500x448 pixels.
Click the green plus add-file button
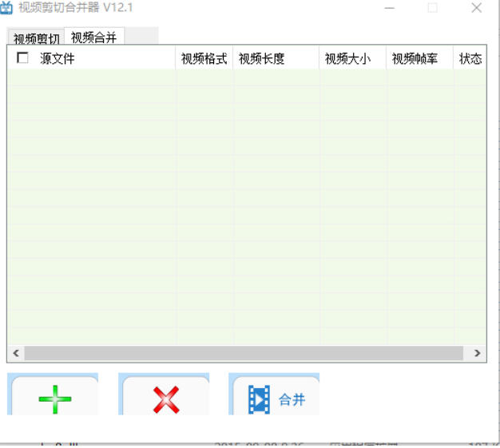[53, 394]
